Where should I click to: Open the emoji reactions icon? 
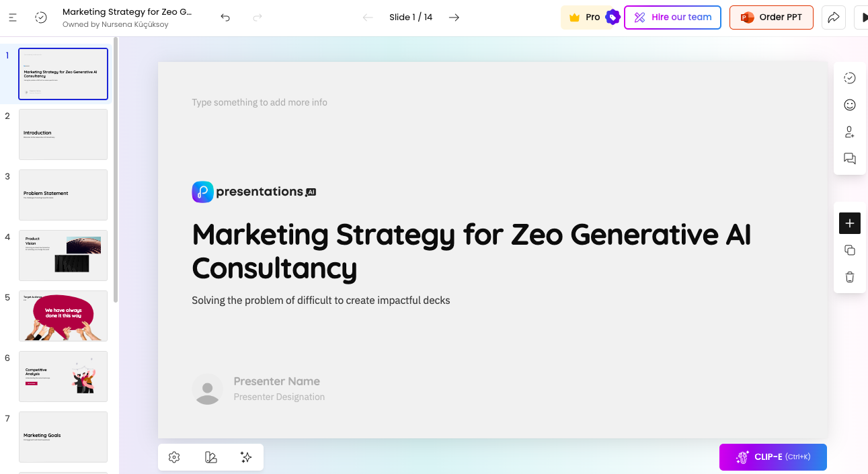pos(850,105)
